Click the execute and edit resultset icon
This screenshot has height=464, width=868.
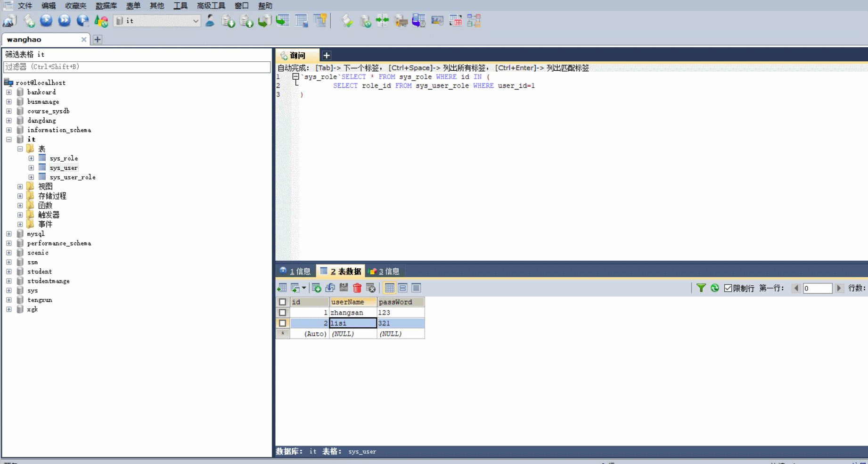[x=82, y=21]
